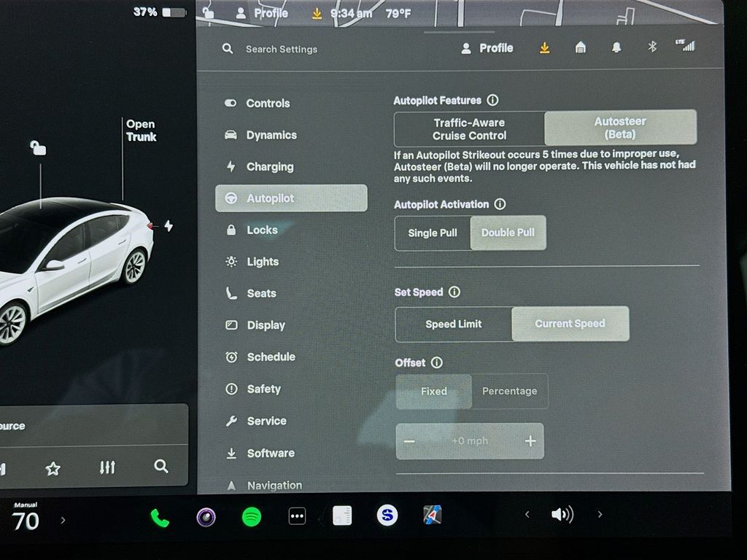The height and width of the screenshot is (560, 747).
Task: Open Profile in the top status bar
Action: [x=262, y=13]
